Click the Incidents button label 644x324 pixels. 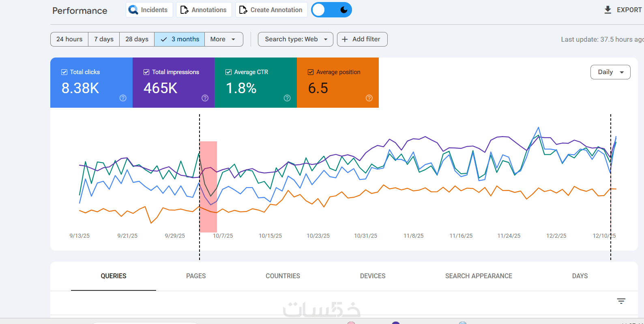coord(154,10)
